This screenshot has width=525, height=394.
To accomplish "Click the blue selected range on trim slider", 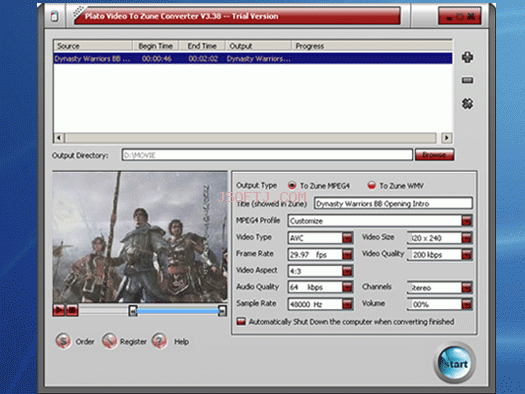I will (x=177, y=311).
